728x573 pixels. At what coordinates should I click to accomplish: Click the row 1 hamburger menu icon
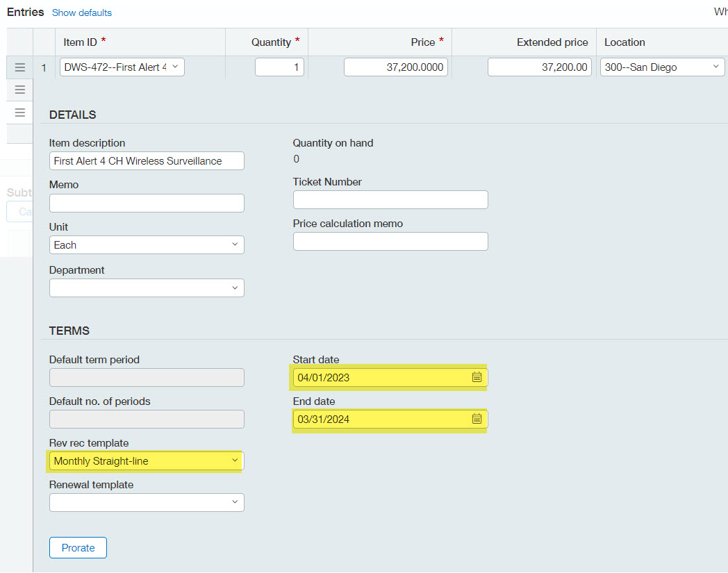pyautogui.click(x=20, y=67)
